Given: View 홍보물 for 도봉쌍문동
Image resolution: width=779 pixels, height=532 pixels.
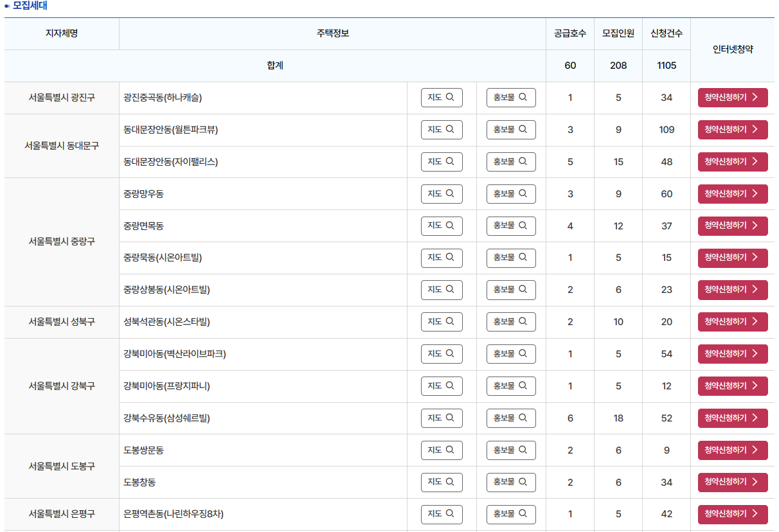Looking at the screenshot, I should point(511,450).
